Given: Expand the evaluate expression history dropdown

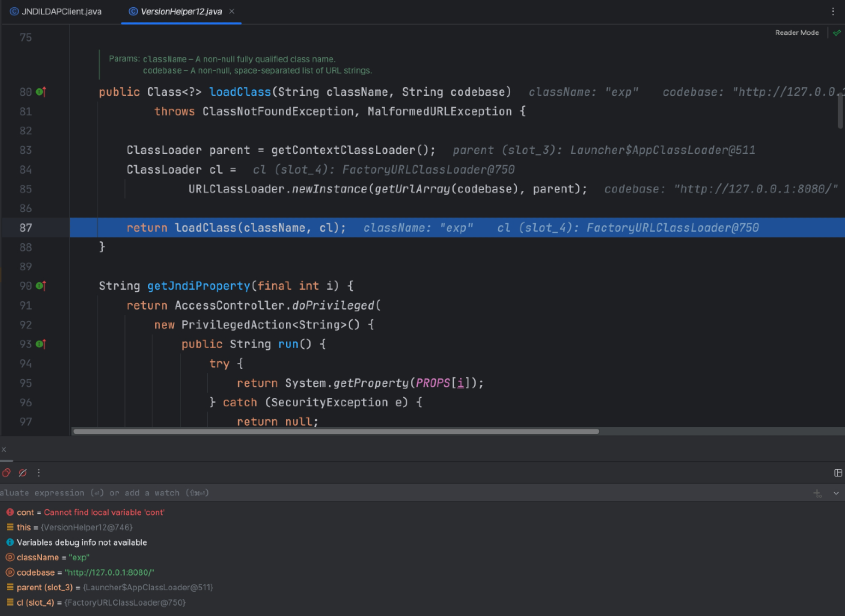Looking at the screenshot, I should 836,493.
